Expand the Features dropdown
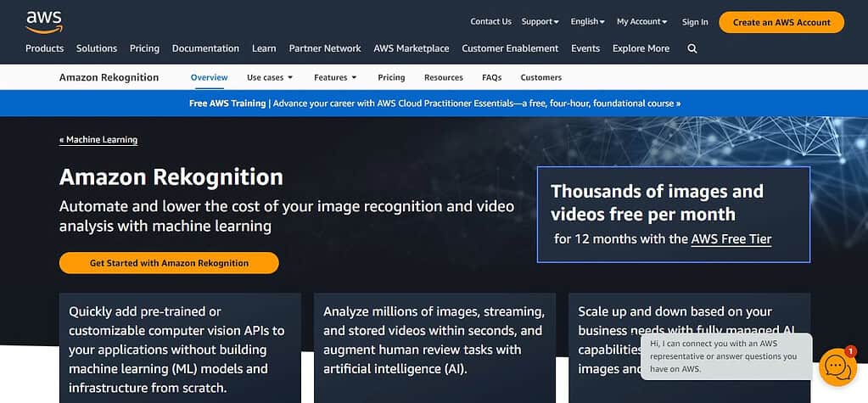 pyautogui.click(x=335, y=77)
